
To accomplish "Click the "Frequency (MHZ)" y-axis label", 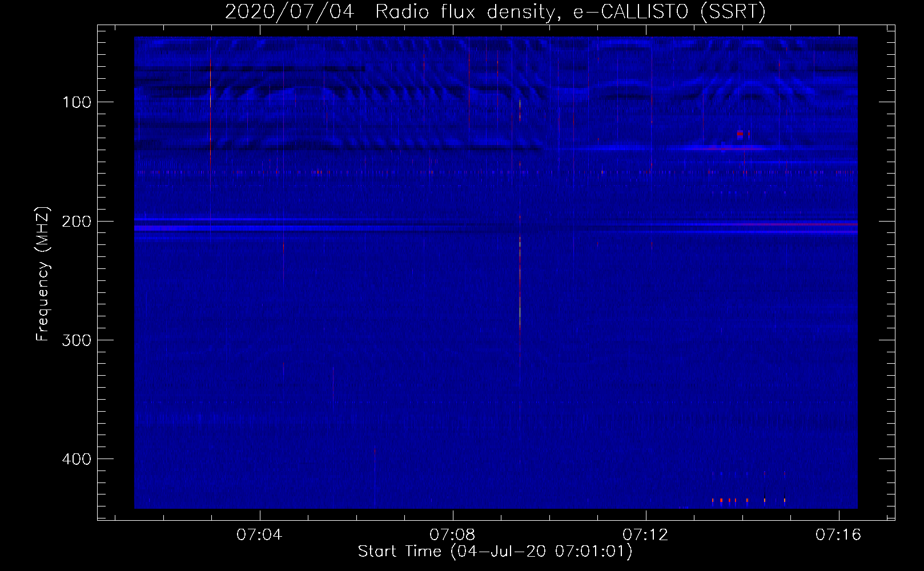I will (43, 274).
